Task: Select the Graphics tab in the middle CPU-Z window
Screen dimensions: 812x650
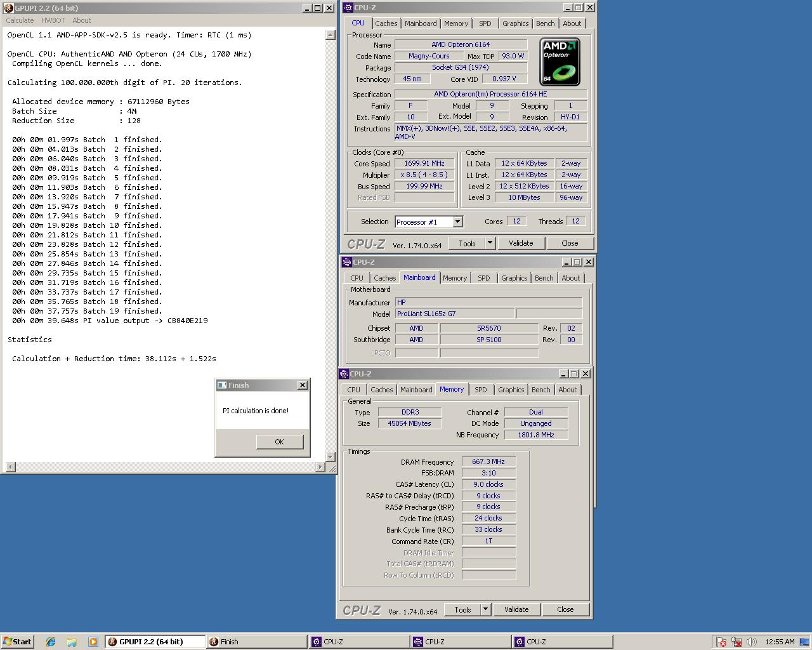Action: [514, 278]
